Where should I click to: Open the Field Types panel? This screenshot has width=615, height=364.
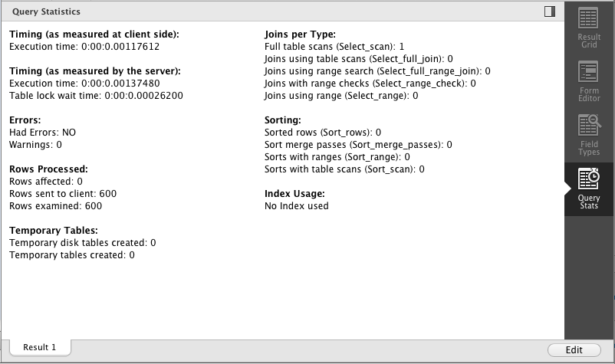tap(589, 135)
